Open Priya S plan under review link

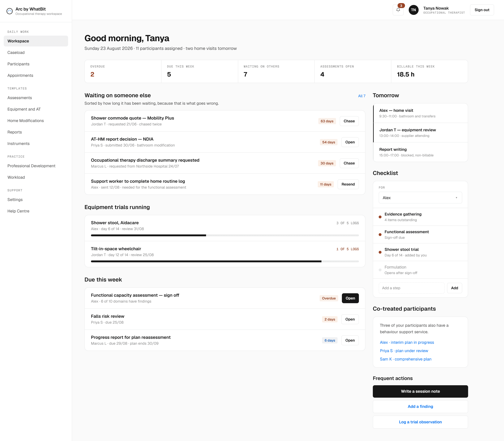(404, 351)
